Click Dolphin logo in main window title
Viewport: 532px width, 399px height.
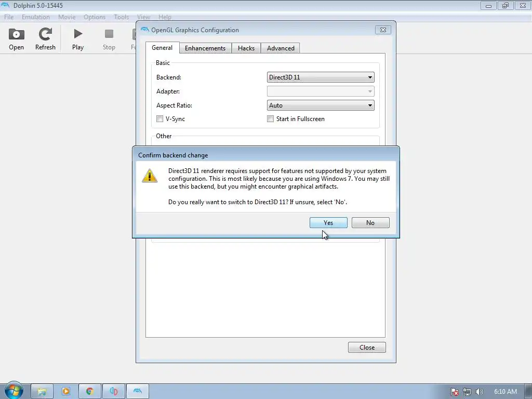pos(5,5)
